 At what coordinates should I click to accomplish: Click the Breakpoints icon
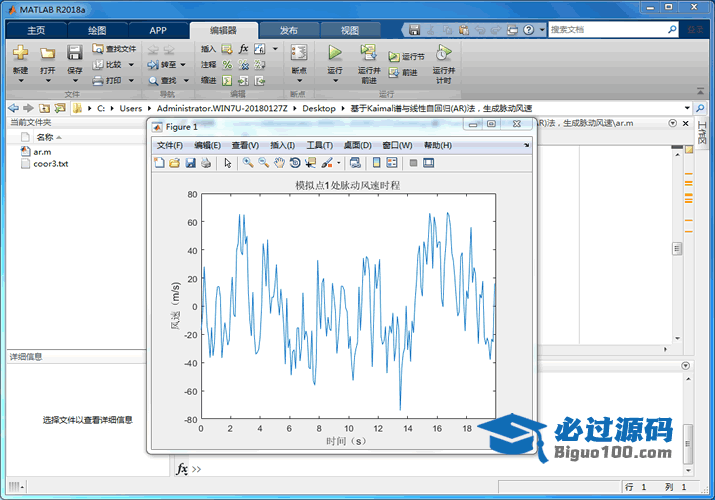299,53
